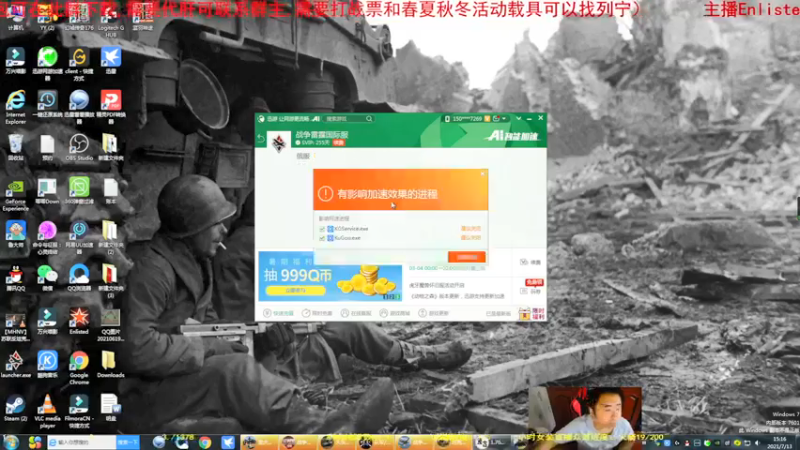Viewport: 800px width, 450px height.
Task: Click the 999 Q-coin lottery banner
Action: point(330,276)
